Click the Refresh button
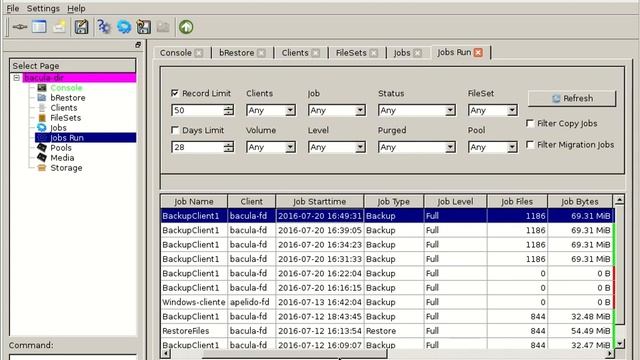 (572, 98)
